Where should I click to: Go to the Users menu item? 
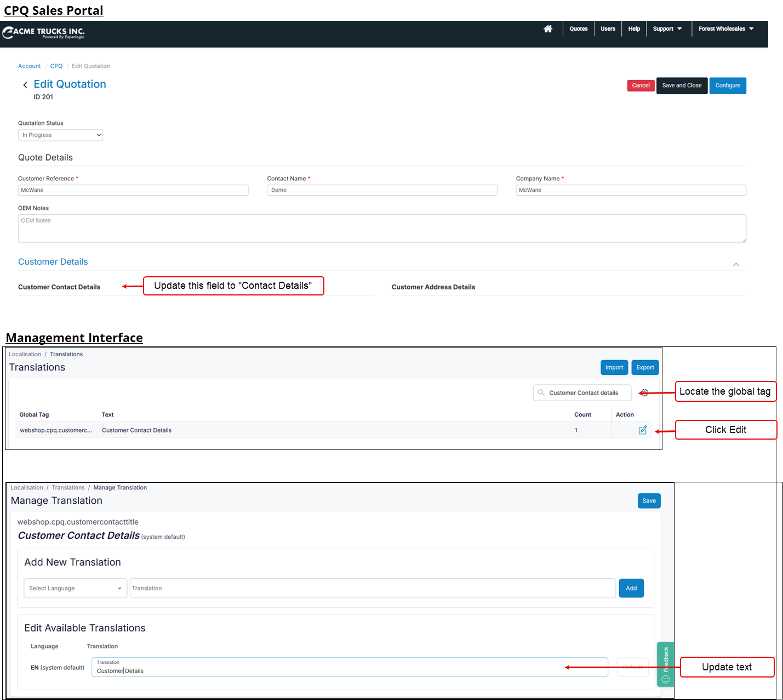pos(608,29)
